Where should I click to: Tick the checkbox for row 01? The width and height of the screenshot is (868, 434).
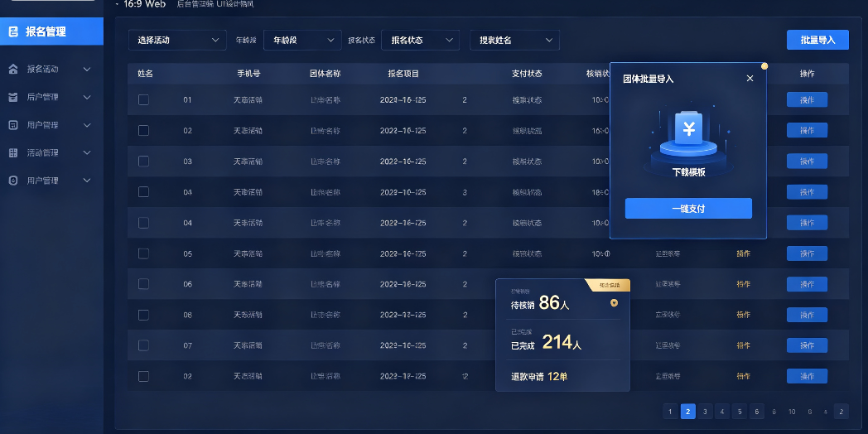(143, 99)
